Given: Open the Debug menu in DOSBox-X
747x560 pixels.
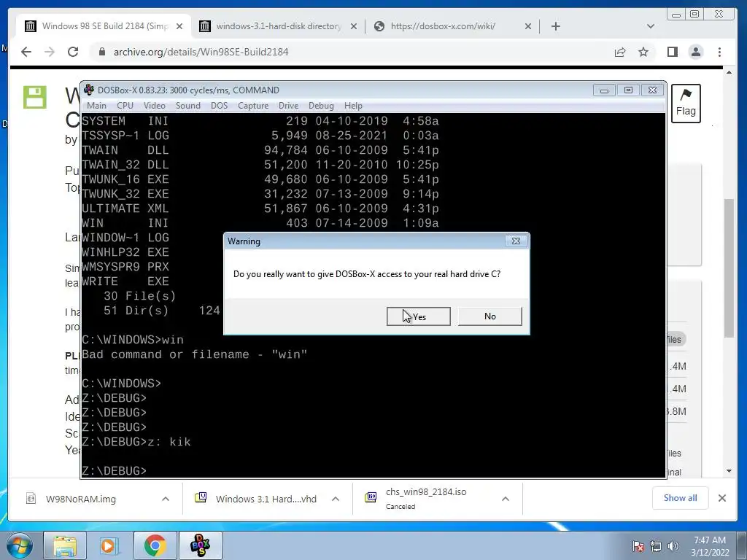Looking at the screenshot, I should (321, 106).
